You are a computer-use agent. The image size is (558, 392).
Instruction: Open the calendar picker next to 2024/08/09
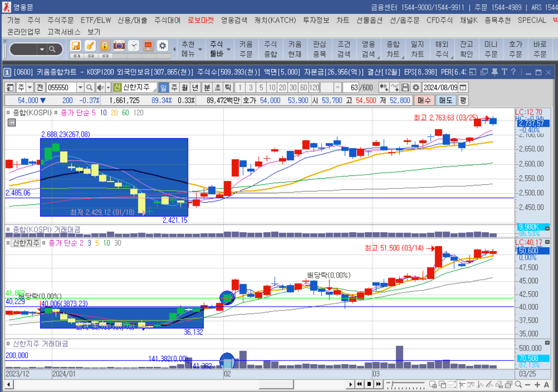pos(463,87)
